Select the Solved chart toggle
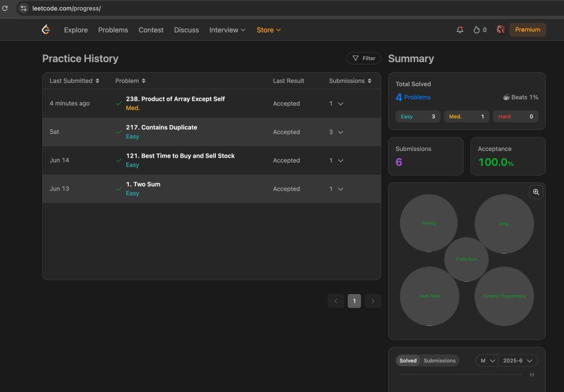Viewport: 564px width, 392px height. click(x=408, y=361)
